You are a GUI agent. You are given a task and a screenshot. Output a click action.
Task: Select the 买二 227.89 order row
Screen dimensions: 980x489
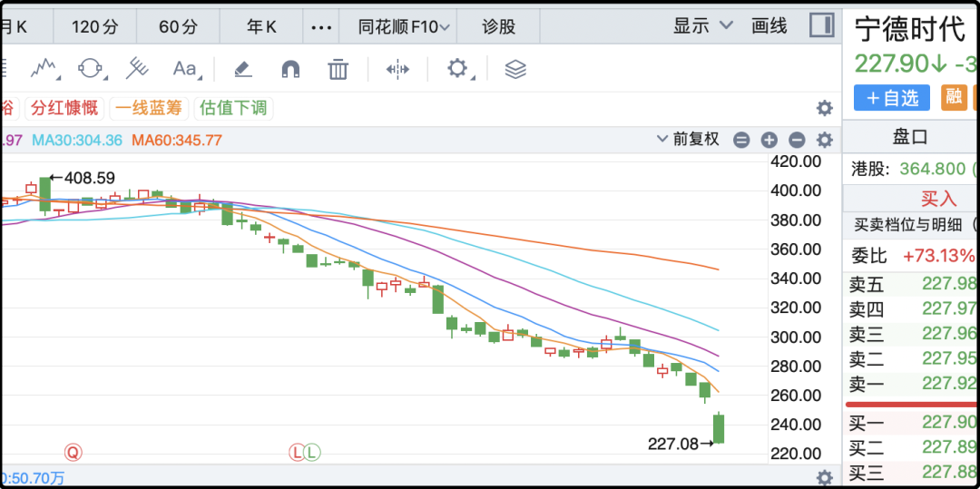pos(912,447)
